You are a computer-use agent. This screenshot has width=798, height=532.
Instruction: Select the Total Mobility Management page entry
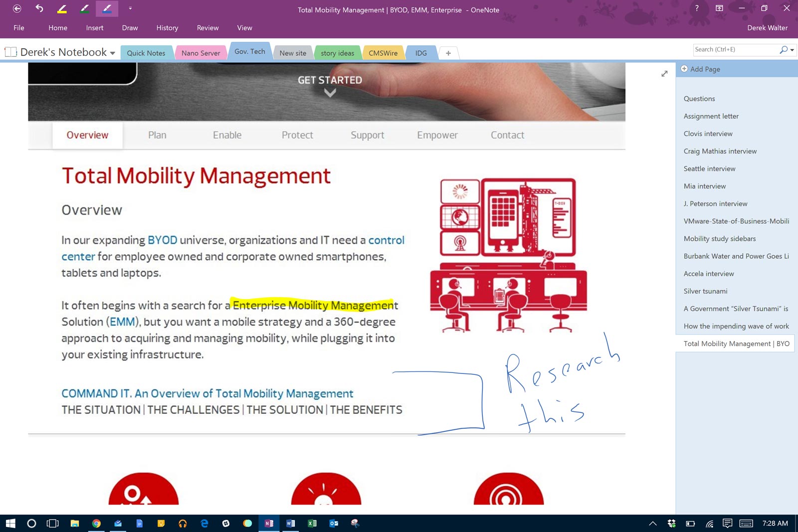click(735, 344)
